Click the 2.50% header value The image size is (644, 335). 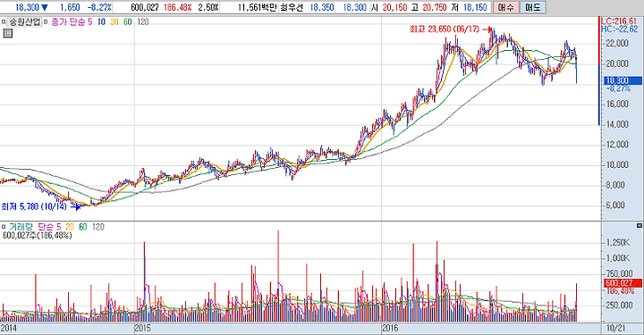208,7
